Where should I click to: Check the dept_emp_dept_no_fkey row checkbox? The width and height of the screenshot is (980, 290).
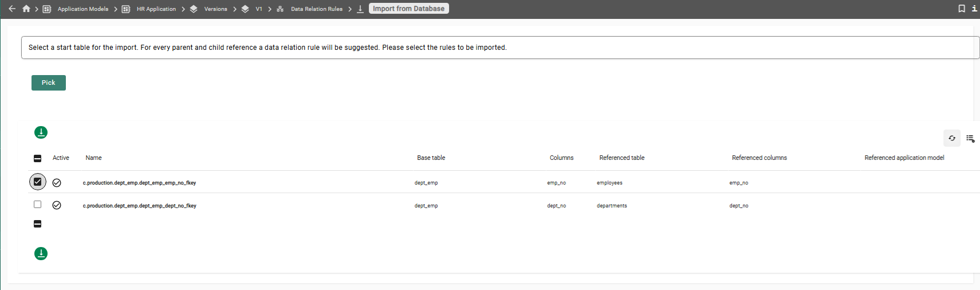click(38, 205)
